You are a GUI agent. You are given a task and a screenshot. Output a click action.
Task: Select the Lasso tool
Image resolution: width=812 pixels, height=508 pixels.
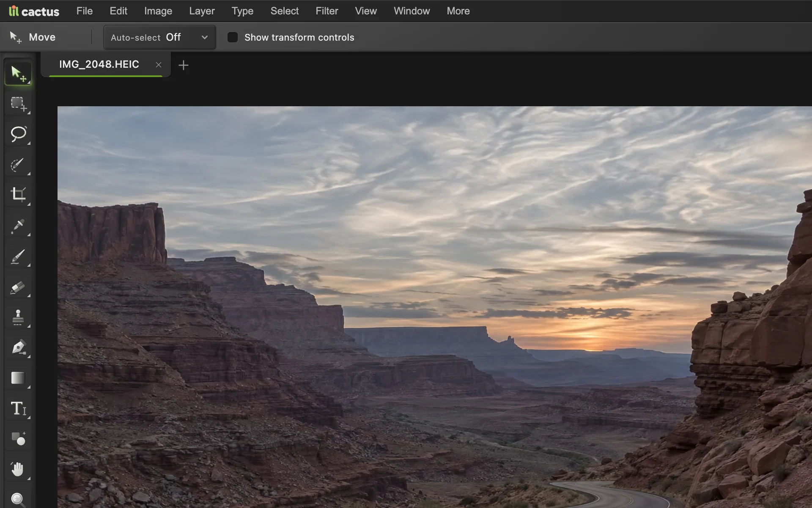pos(18,134)
